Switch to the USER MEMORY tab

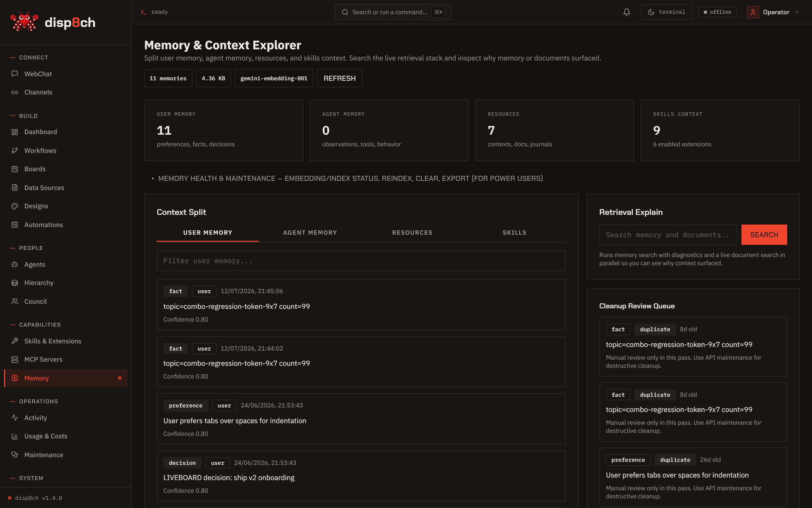pos(208,232)
